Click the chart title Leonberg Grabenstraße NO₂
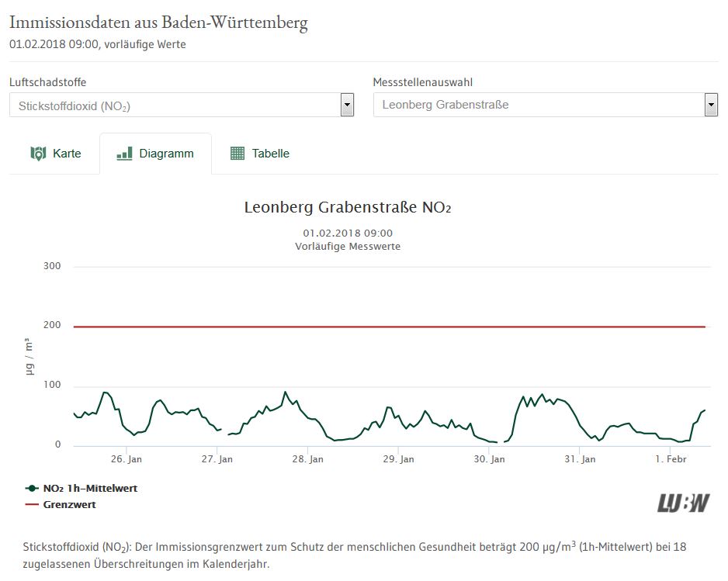This screenshot has width=728, height=581. coord(348,208)
